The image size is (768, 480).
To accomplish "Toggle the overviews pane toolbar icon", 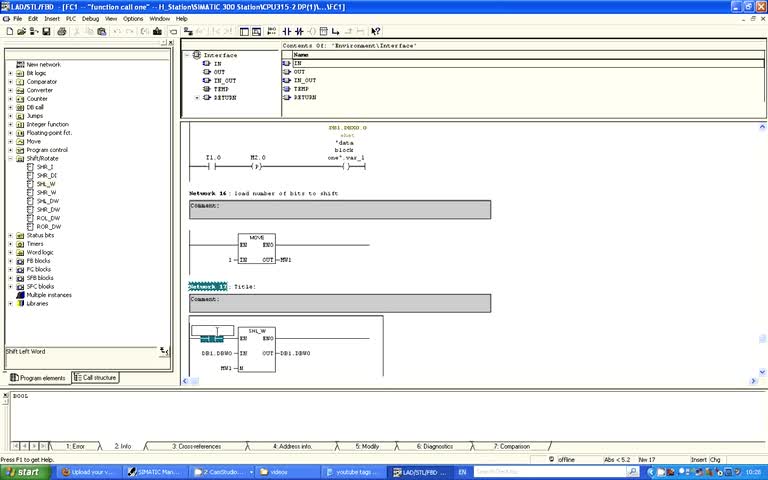I will [244, 31].
